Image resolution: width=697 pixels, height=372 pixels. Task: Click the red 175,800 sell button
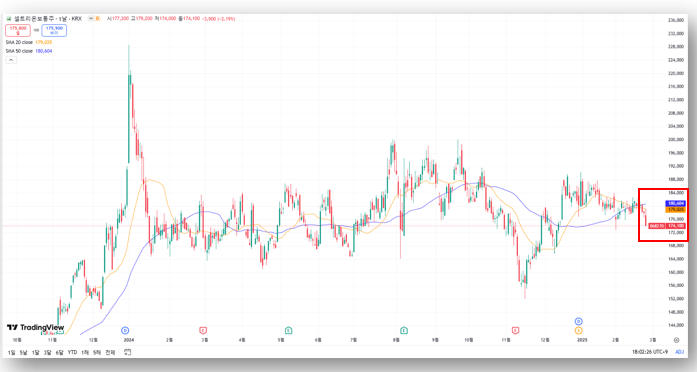tap(18, 30)
